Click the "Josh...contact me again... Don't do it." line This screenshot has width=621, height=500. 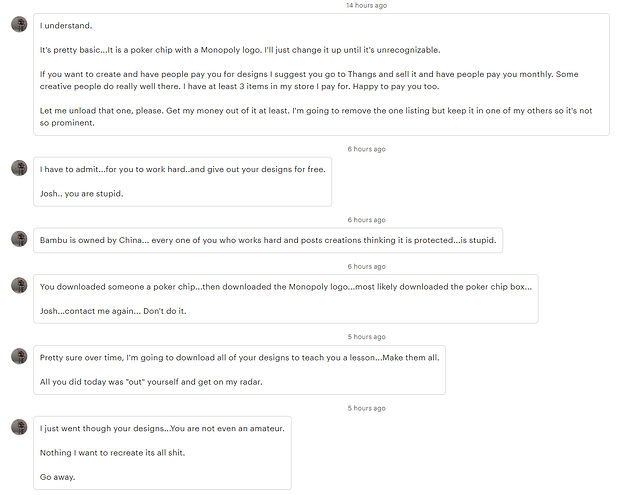tap(113, 311)
